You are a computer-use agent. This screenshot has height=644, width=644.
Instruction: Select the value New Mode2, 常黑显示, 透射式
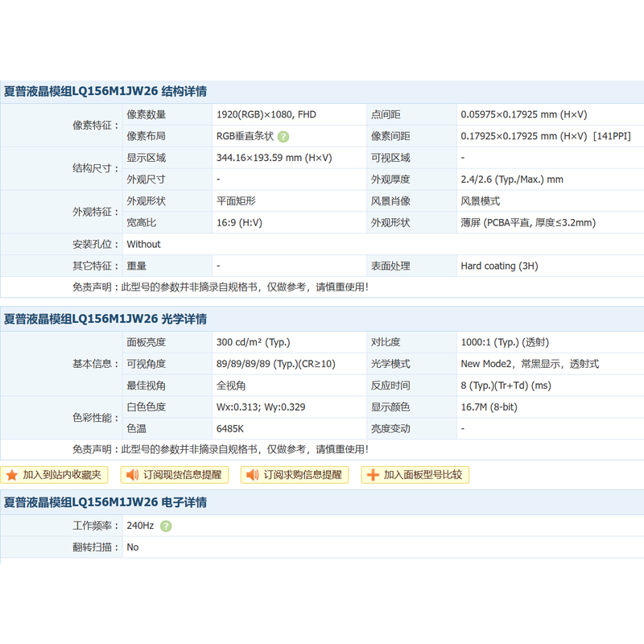[530, 364]
